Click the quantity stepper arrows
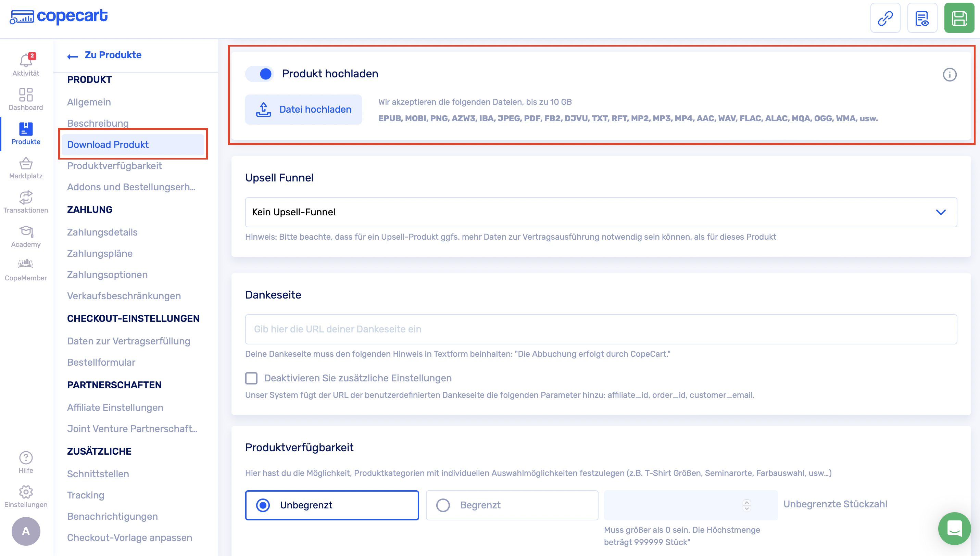Viewport: 980px width, 556px height. point(746,505)
